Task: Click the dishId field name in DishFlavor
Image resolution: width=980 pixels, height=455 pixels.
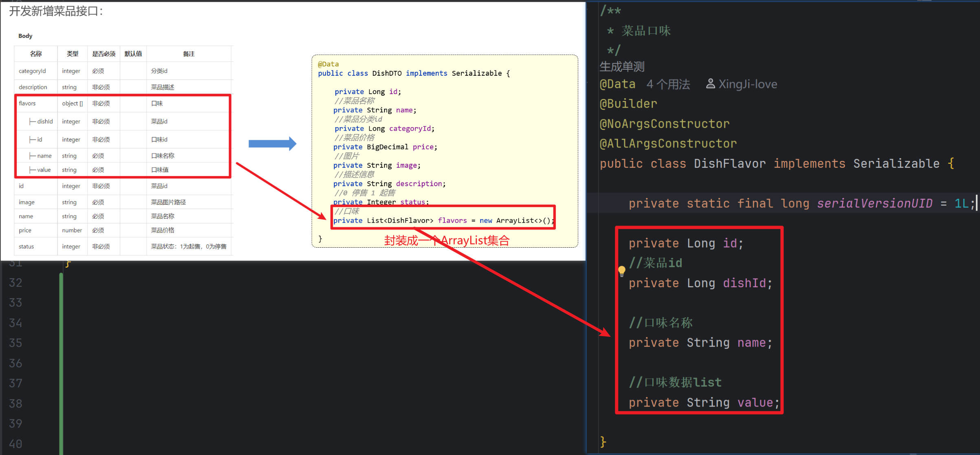Action: click(x=745, y=283)
